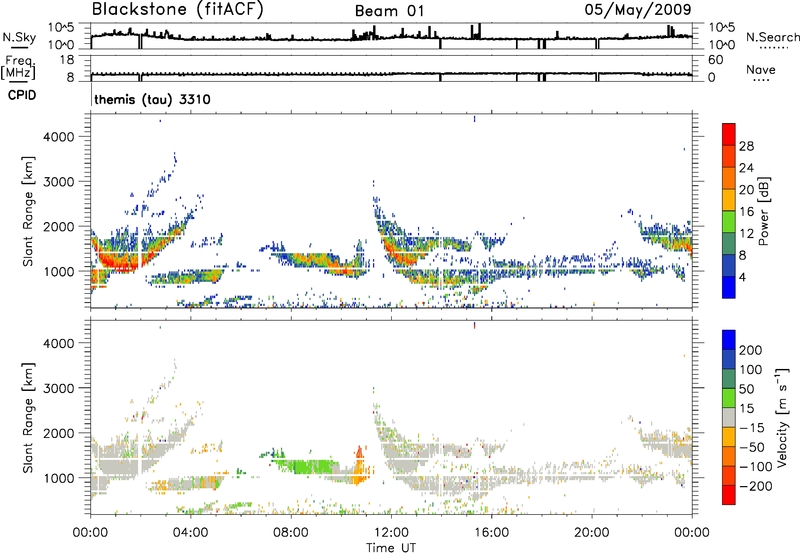Click the left "10^5" noise axis tick
This screenshot has width=800, height=554.
[61, 27]
